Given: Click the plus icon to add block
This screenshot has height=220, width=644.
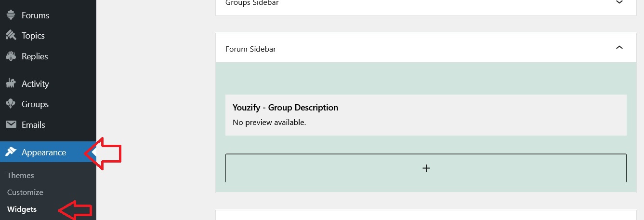Looking at the screenshot, I should (x=426, y=168).
